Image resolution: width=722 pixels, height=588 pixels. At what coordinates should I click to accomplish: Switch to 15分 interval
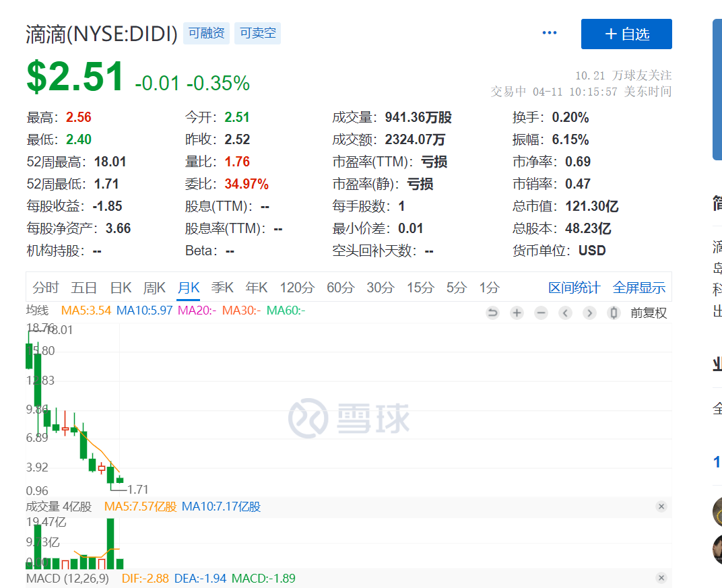420,288
